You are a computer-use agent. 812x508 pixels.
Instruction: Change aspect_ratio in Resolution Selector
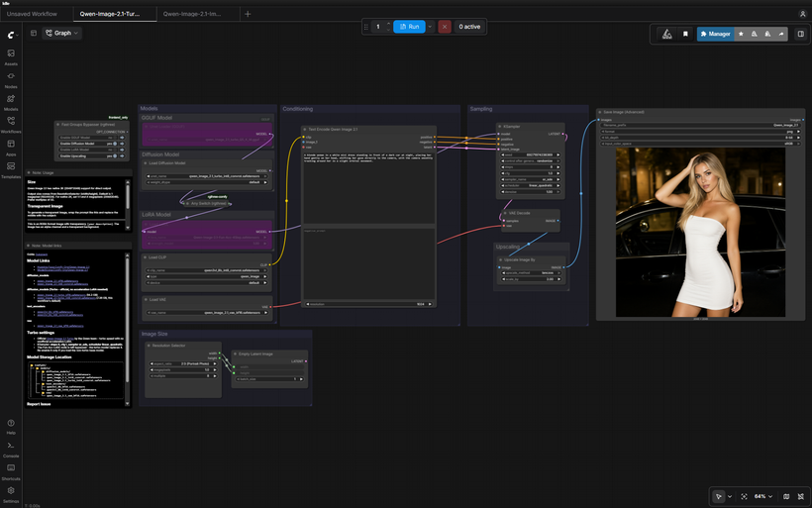tap(183, 363)
